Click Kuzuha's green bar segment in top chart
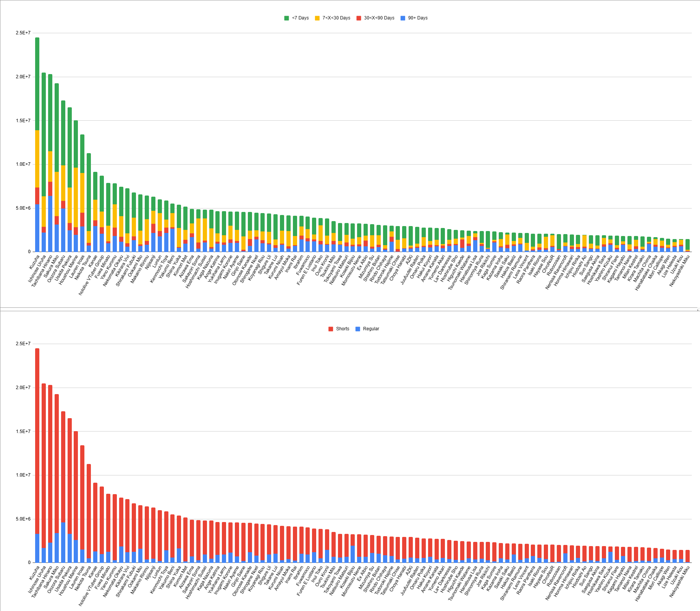Image resolution: width=700 pixels, height=611 pixels. (x=37, y=84)
